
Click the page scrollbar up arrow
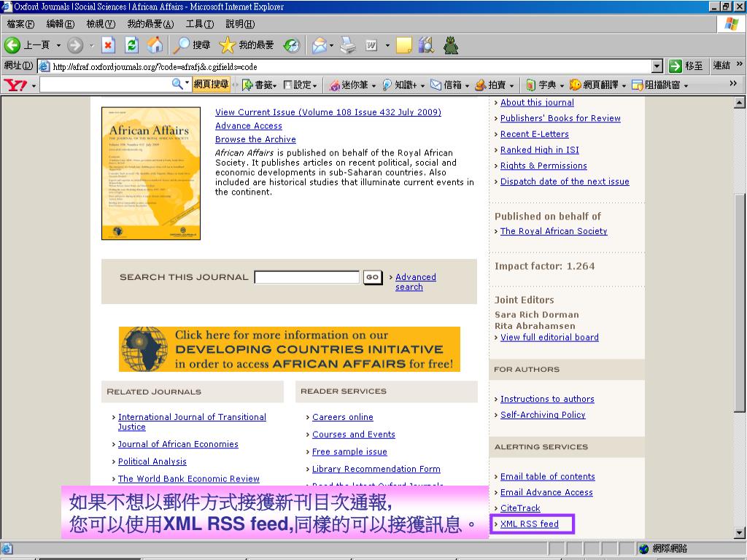point(740,102)
